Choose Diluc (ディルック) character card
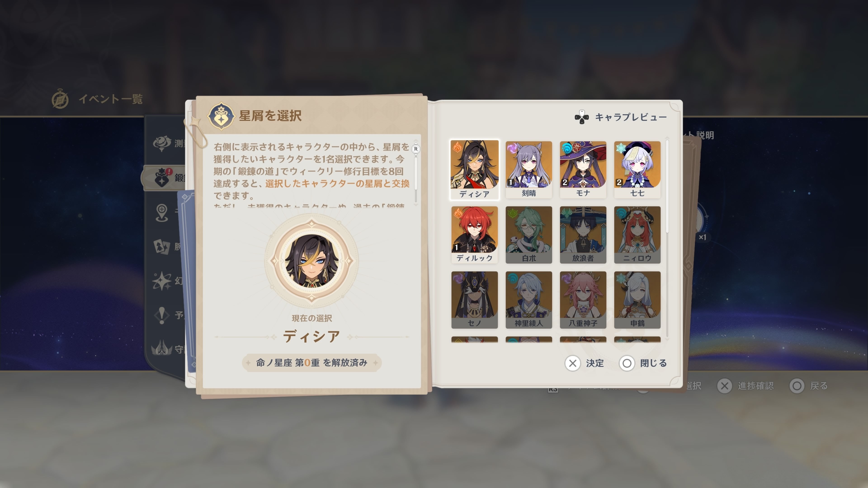Image resolution: width=868 pixels, height=488 pixels. coord(474,235)
